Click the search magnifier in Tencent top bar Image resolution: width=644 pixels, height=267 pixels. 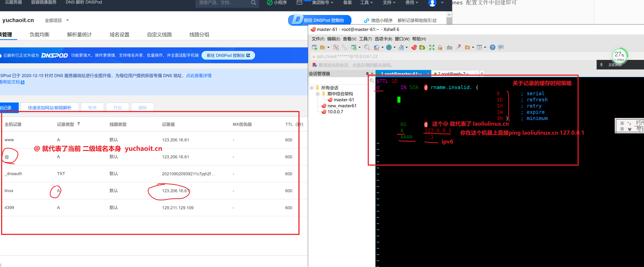click(253, 3)
